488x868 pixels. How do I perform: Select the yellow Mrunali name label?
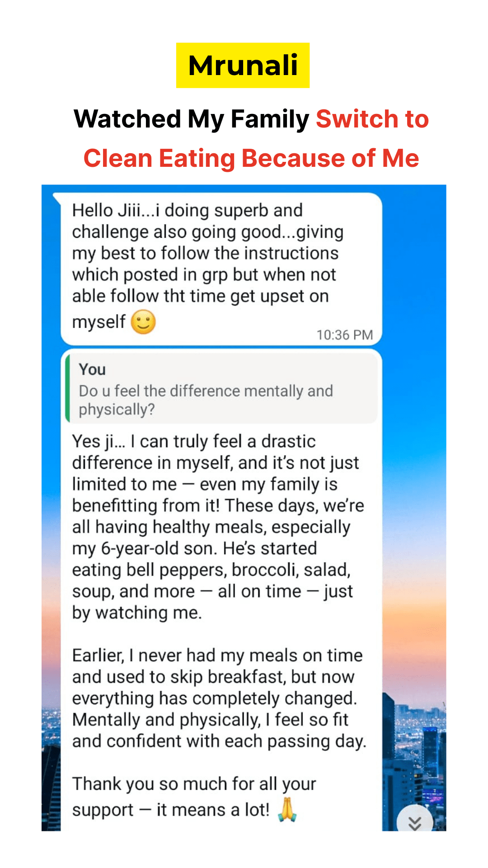[243, 65]
